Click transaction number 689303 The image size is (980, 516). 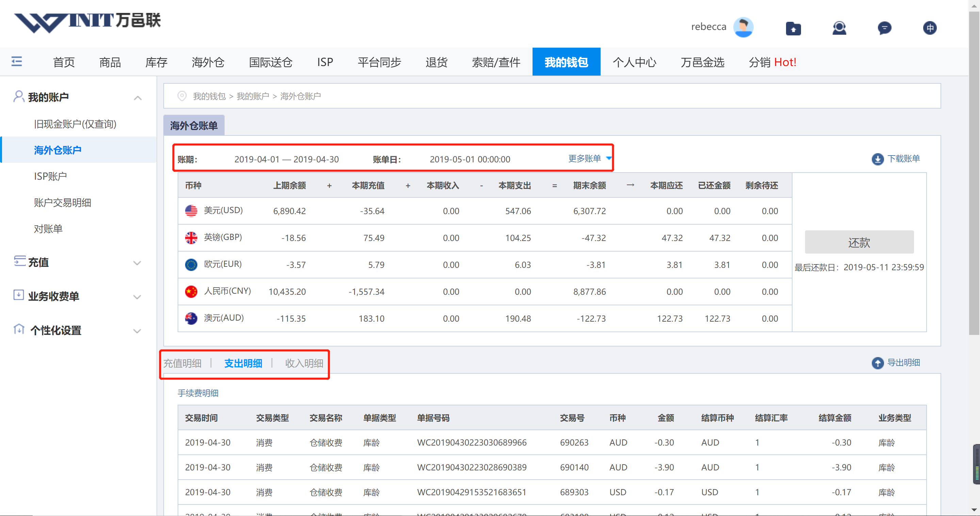click(574, 492)
